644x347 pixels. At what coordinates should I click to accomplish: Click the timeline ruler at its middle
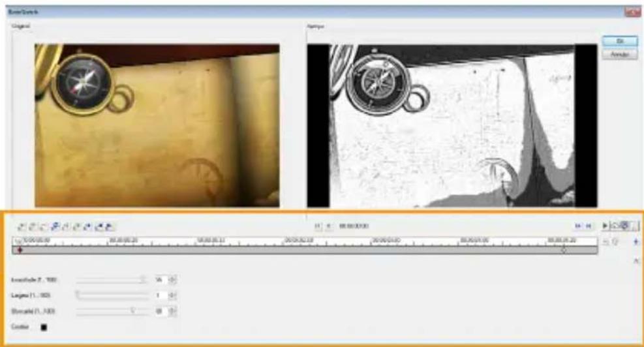click(305, 241)
